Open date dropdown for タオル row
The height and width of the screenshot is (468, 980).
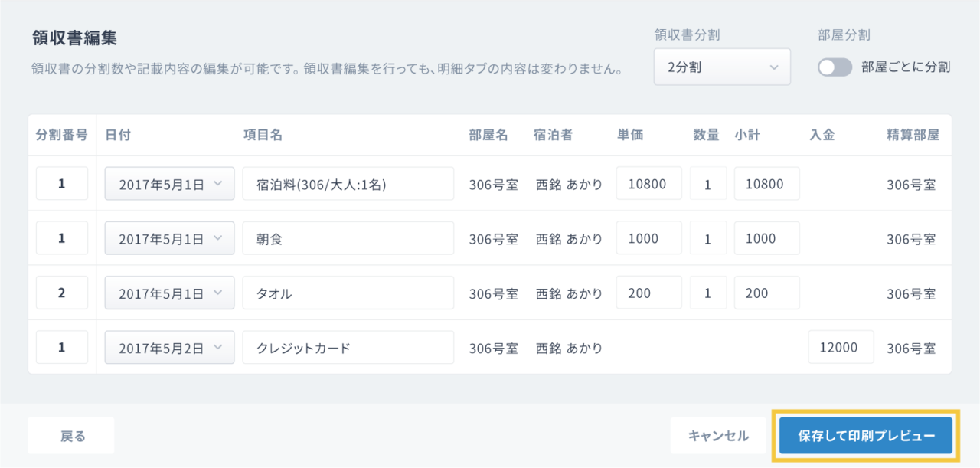click(169, 293)
